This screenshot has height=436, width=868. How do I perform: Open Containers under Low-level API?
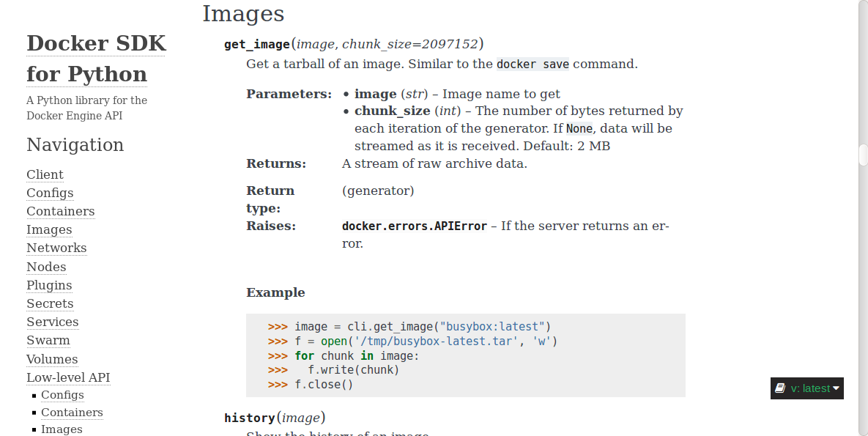point(72,412)
